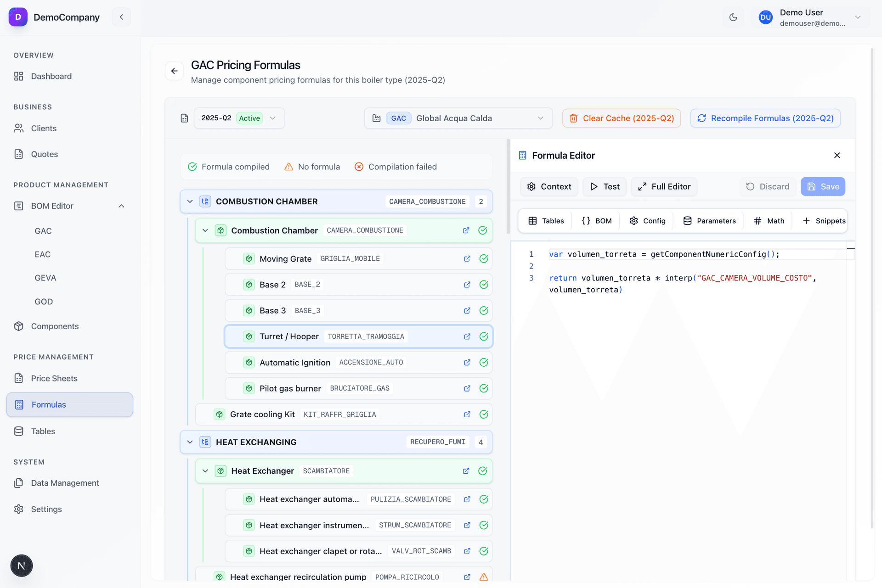Viewport: 882px width, 588px height.
Task: Select the Grate cooling Kit row
Action: [344, 414]
